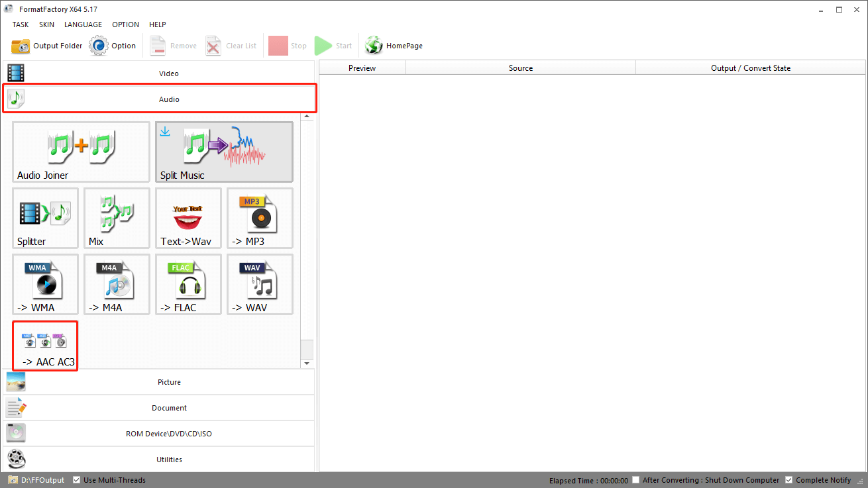Open the Audio Joiner tool
868x488 pixels.
(x=81, y=152)
